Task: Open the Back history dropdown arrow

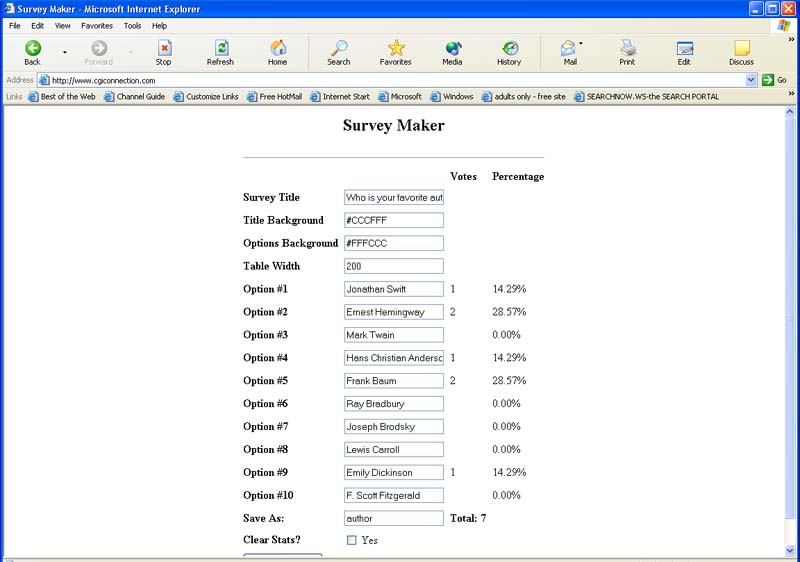Action: pos(65,52)
